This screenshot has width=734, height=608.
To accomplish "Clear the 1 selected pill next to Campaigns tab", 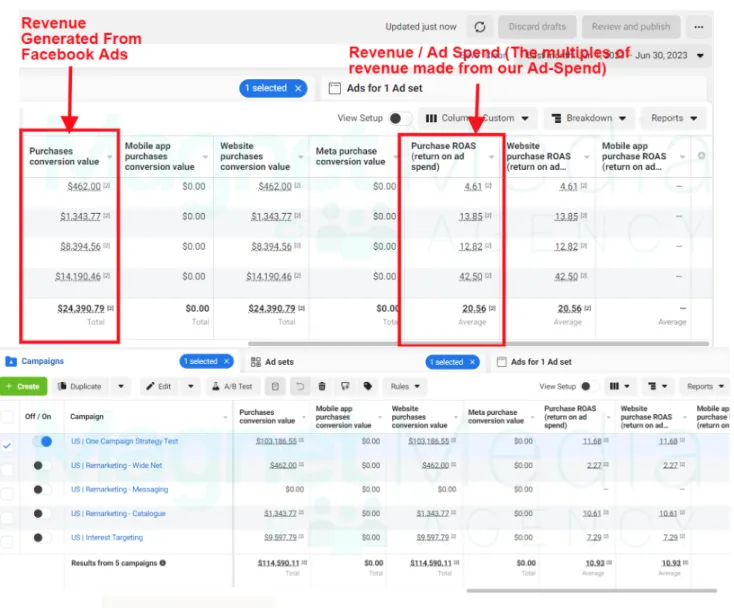I will [227, 361].
